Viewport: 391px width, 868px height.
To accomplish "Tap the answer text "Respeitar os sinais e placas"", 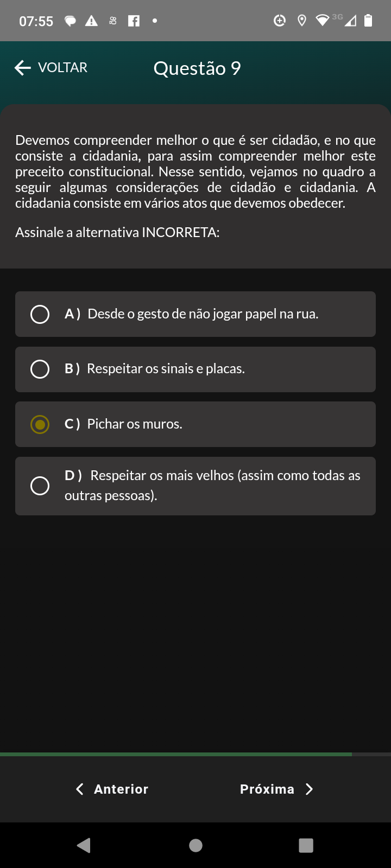I will coord(166,369).
